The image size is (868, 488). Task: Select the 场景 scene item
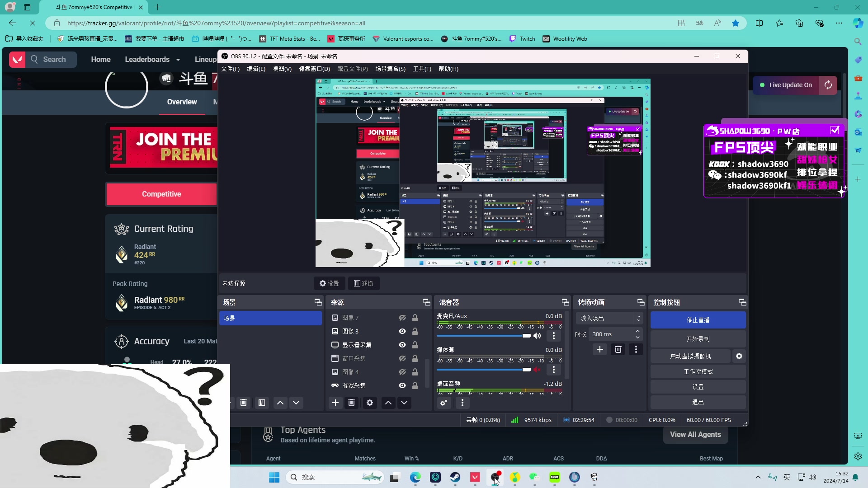(x=270, y=318)
